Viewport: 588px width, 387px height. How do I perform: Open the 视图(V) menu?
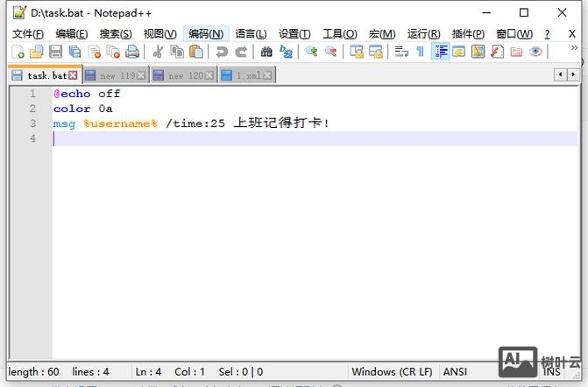click(159, 34)
